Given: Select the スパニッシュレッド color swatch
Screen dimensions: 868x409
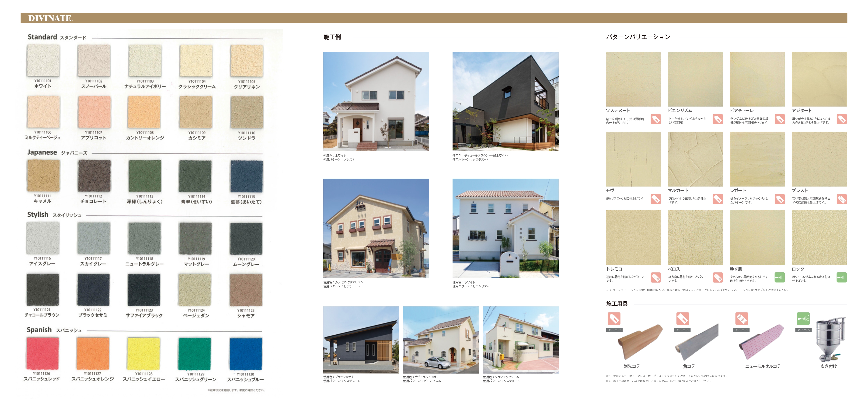Looking at the screenshot, I should 42,354.
